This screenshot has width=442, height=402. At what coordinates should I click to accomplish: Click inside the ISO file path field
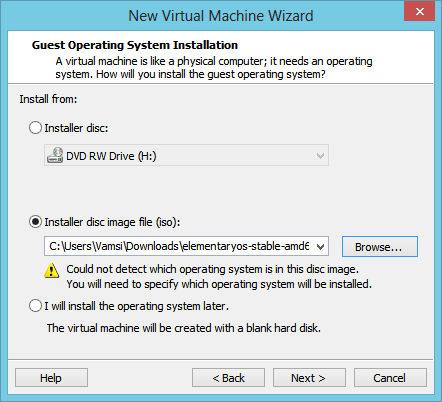179,246
